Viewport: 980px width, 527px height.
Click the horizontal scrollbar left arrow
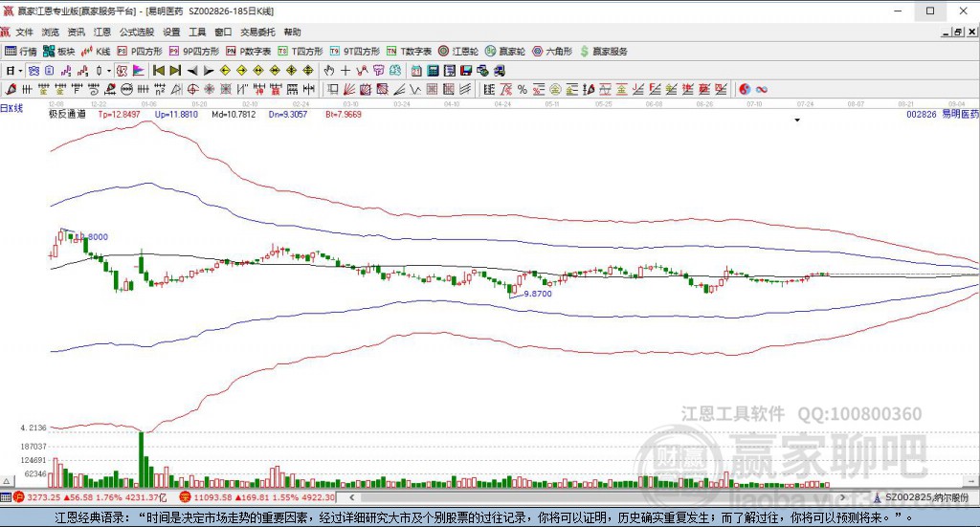coord(352,497)
